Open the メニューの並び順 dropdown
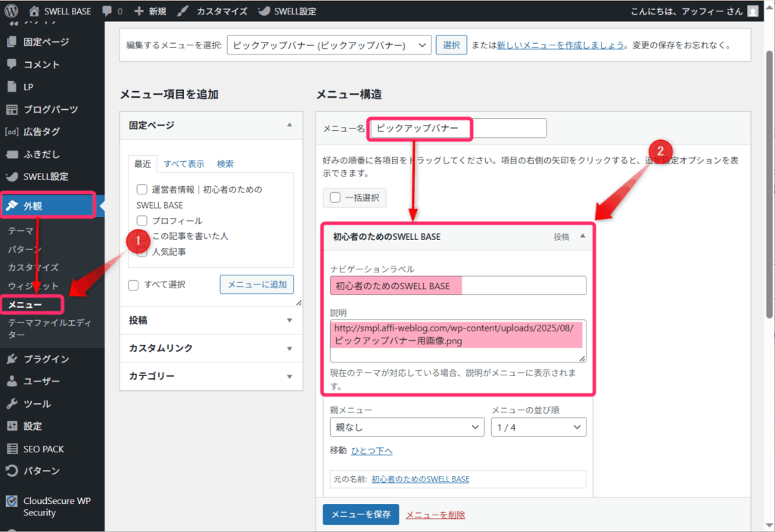 (x=537, y=428)
